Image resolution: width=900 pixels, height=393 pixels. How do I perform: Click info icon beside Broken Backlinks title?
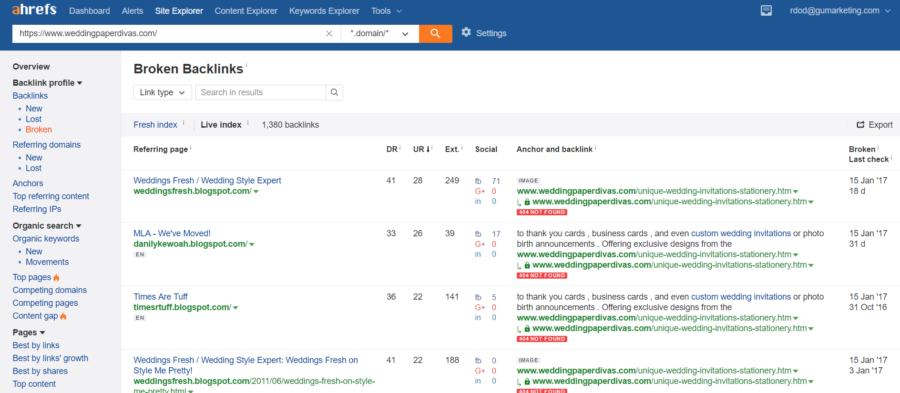247,65
